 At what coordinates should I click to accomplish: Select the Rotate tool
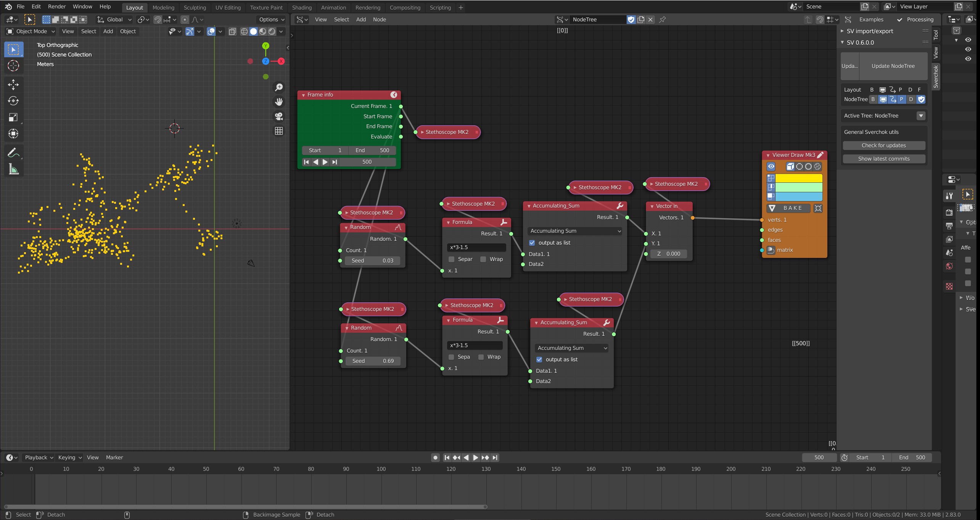[13, 101]
